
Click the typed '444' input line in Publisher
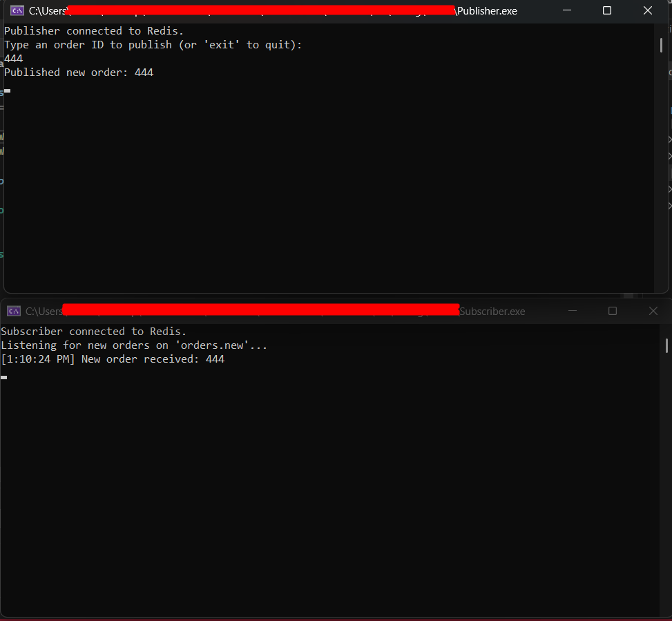[13, 58]
